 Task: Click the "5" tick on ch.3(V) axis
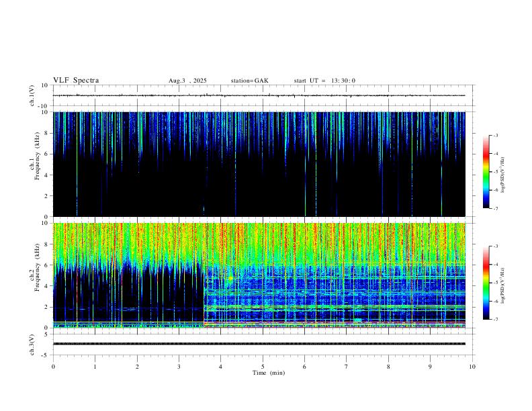(47, 334)
